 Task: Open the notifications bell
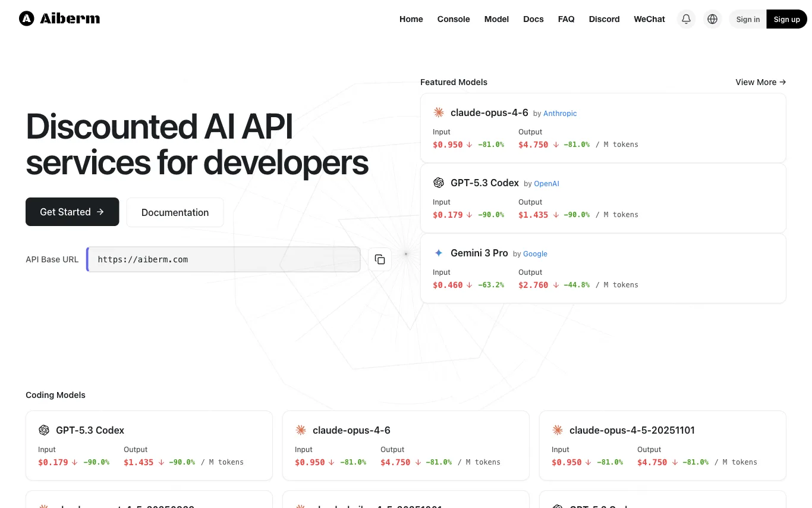[686, 19]
